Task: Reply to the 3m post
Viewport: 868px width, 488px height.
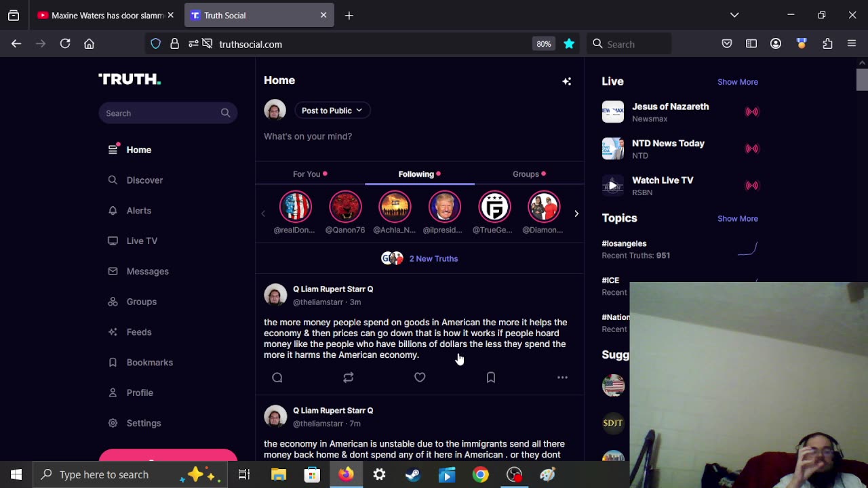Action: [x=277, y=378]
